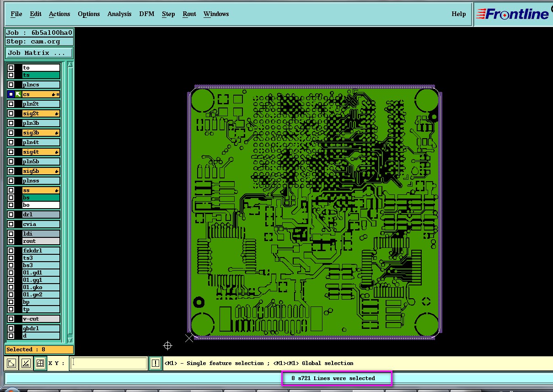
Task: Open the DFM menu
Action: (147, 14)
